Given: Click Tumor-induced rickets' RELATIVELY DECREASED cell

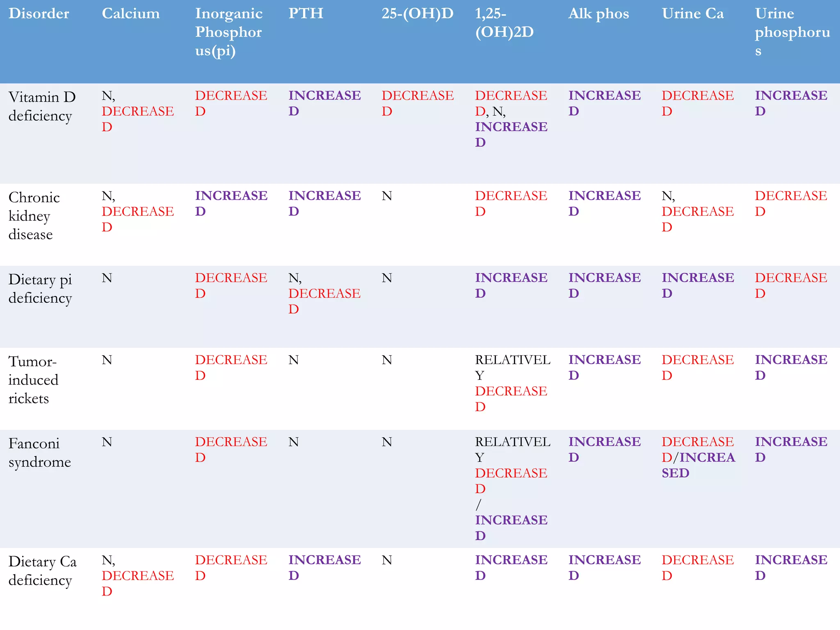Looking at the screenshot, I should (512, 383).
